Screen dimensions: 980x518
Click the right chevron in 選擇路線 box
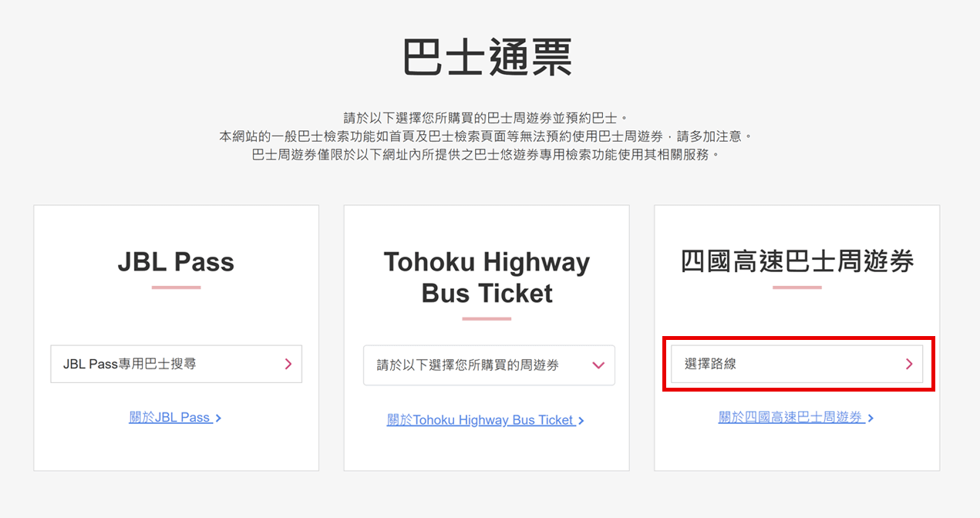tap(908, 364)
